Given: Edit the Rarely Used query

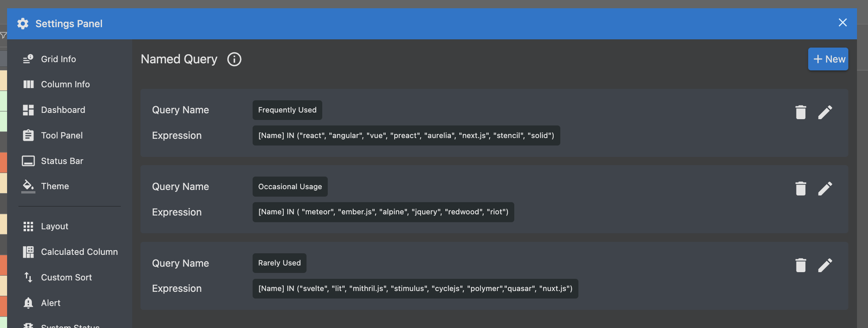Looking at the screenshot, I should click(825, 265).
